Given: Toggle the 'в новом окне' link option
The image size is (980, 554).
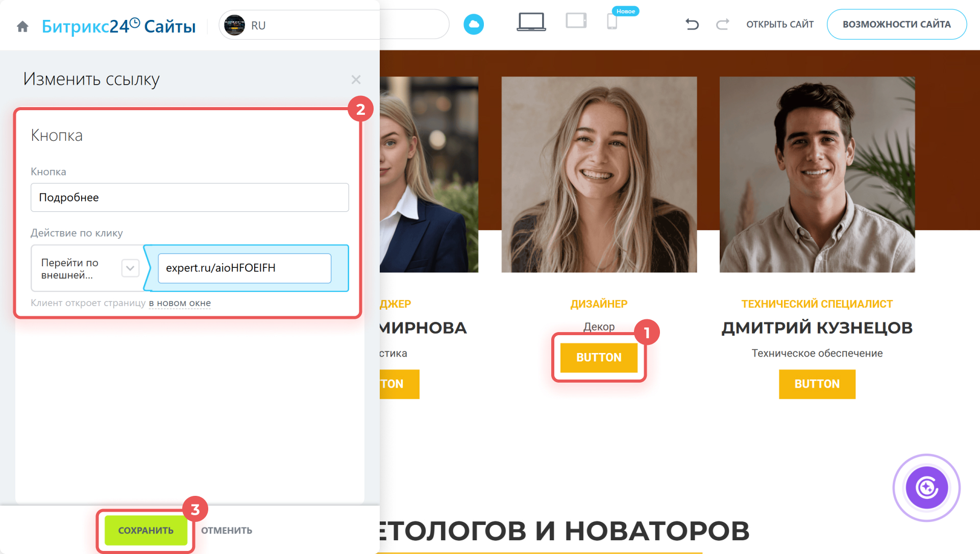Looking at the screenshot, I should pos(180,303).
